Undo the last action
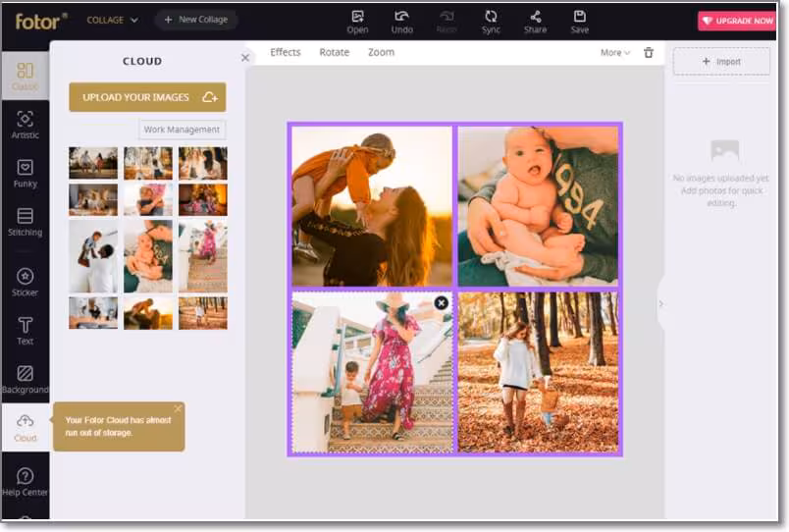 click(x=401, y=23)
